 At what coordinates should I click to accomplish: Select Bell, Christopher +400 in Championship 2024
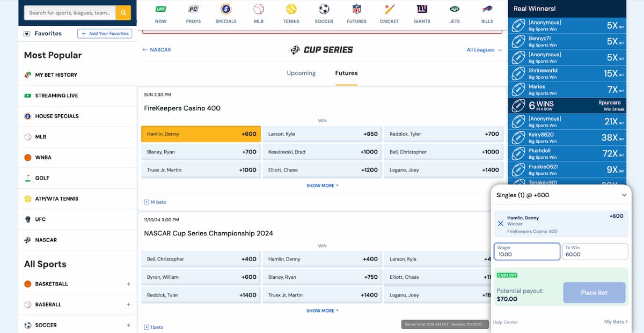tap(201, 259)
